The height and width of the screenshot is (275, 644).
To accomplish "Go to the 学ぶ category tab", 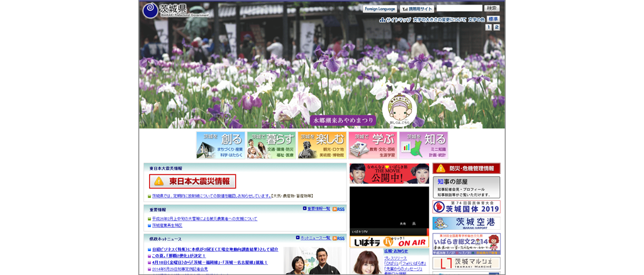I will click(373, 145).
